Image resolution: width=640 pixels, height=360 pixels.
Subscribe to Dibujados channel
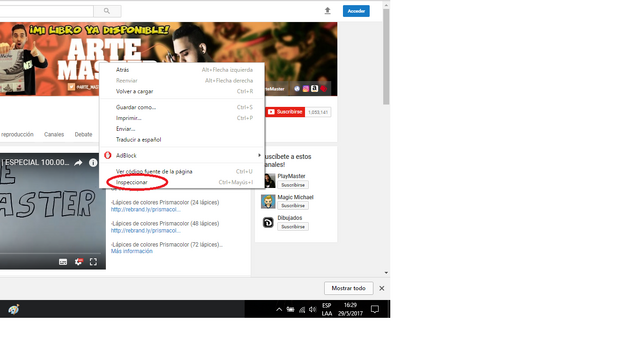(293, 227)
